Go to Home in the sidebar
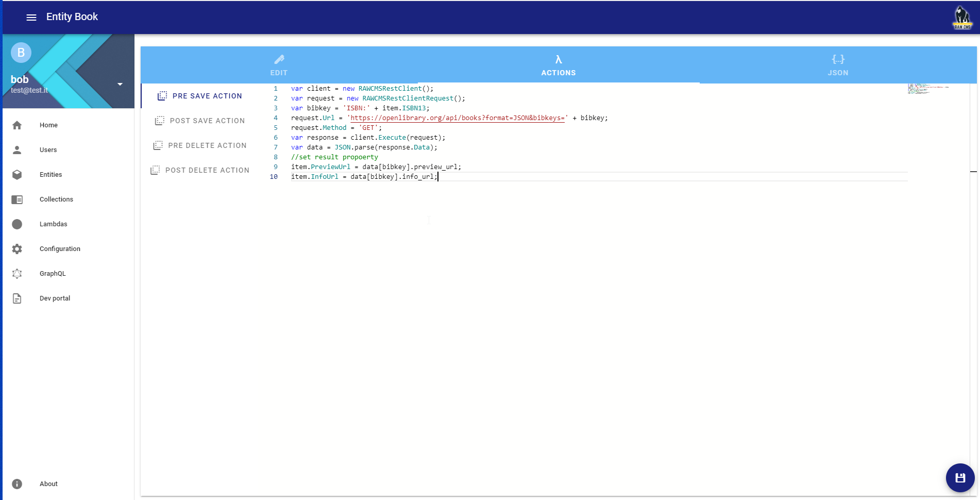Viewport: 980px width, 500px height. pyautogui.click(x=69, y=125)
